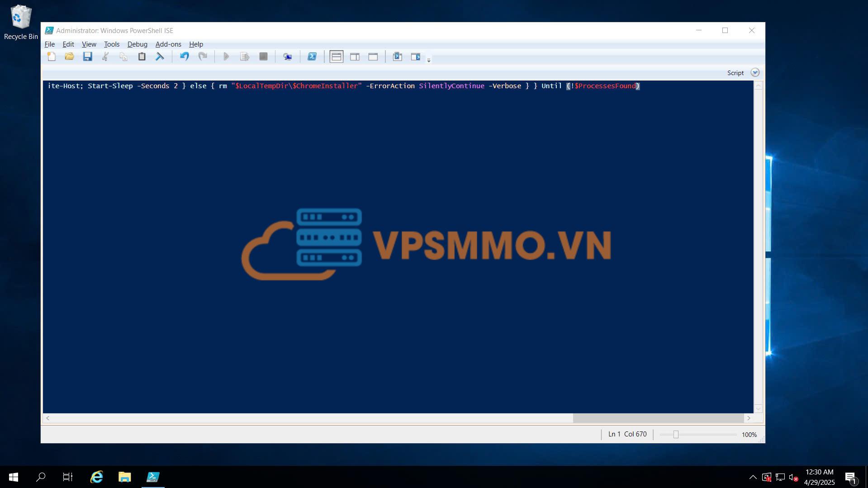The image size is (868, 488).
Task: Click SilentlyContinue text in the script
Action: click(x=451, y=86)
